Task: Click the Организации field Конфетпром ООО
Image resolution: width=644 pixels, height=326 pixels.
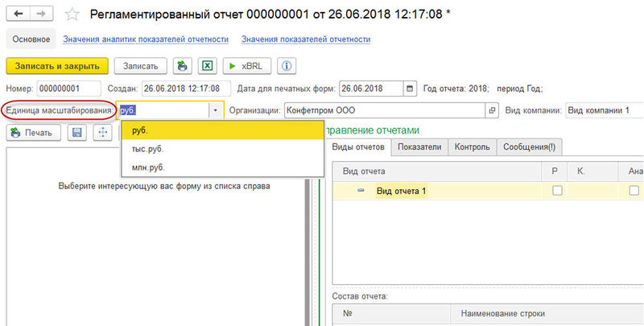Action: pos(385,110)
